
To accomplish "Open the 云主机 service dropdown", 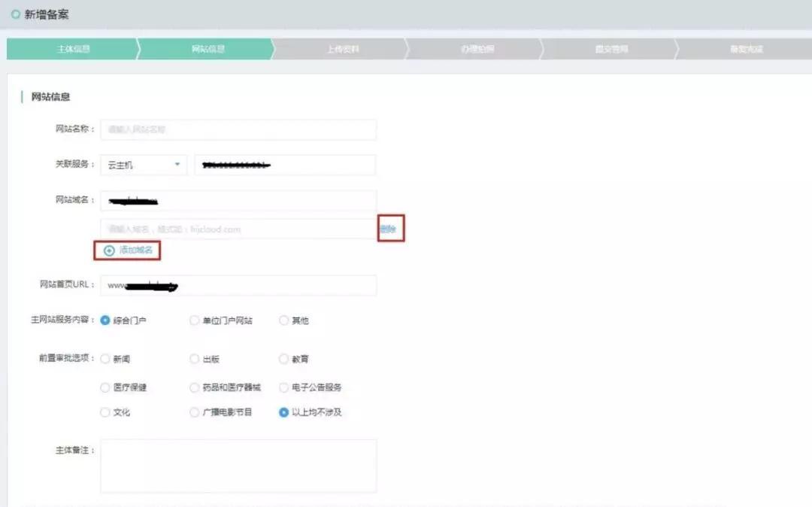I will [x=143, y=164].
